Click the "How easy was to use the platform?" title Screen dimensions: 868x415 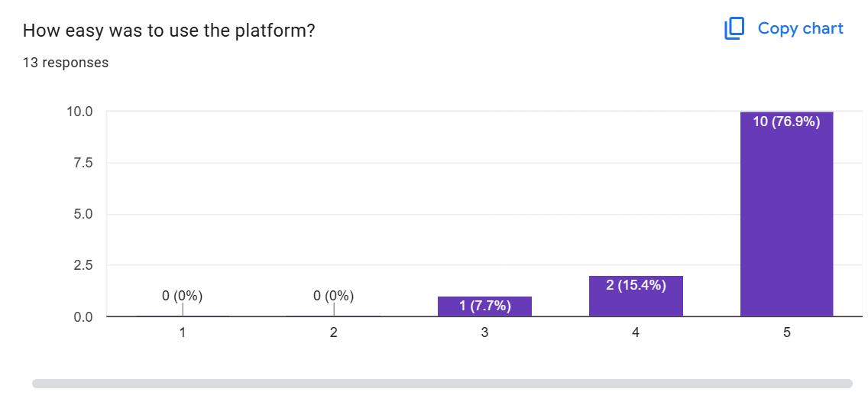tap(169, 31)
